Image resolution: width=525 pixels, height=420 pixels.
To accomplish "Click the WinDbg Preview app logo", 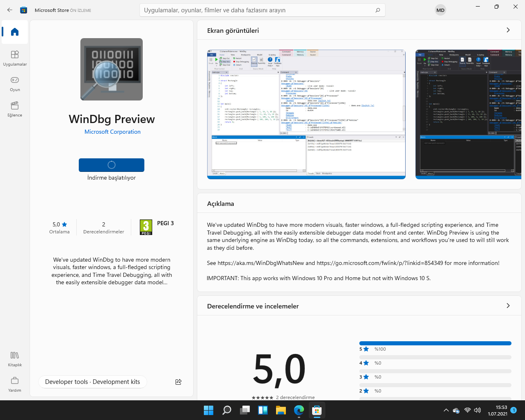I will point(112,69).
